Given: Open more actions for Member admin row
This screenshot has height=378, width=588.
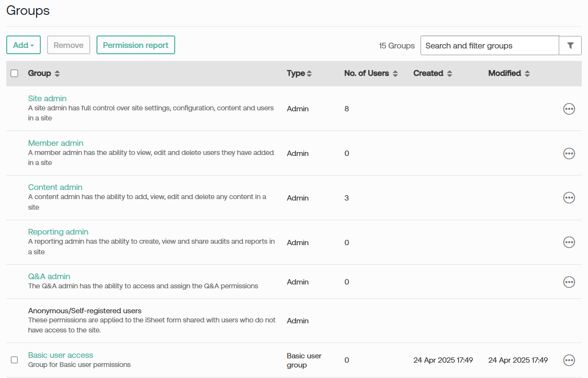Looking at the screenshot, I should pos(569,154).
